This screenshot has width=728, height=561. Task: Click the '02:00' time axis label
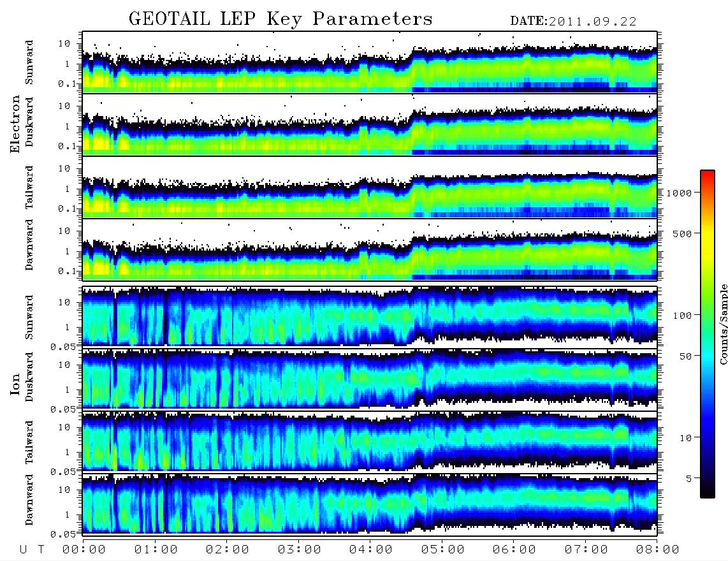(228, 550)
